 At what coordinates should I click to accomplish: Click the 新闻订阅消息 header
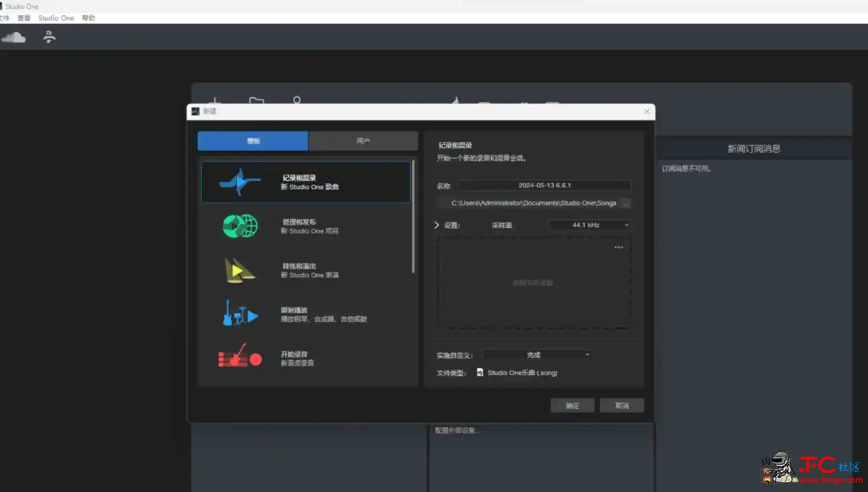click(x=754, y=149)
